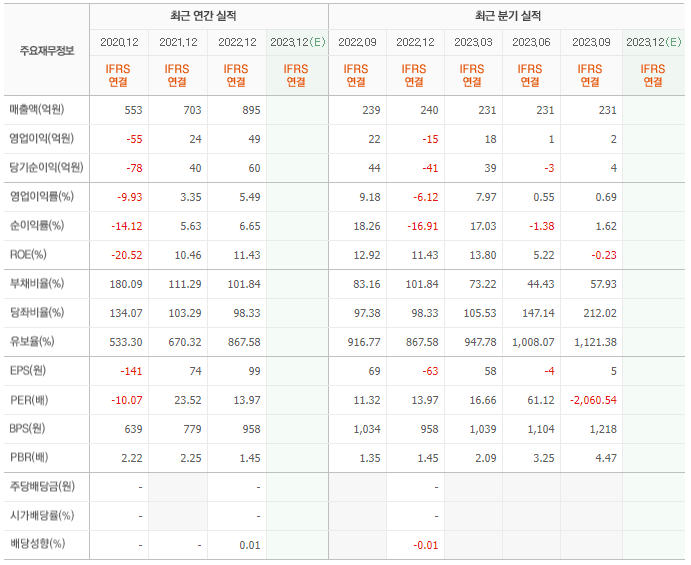This screenshot has height=565, width=691.
Task: Select the debt ratio value 57.93
Action: click(x=604, y=285)
